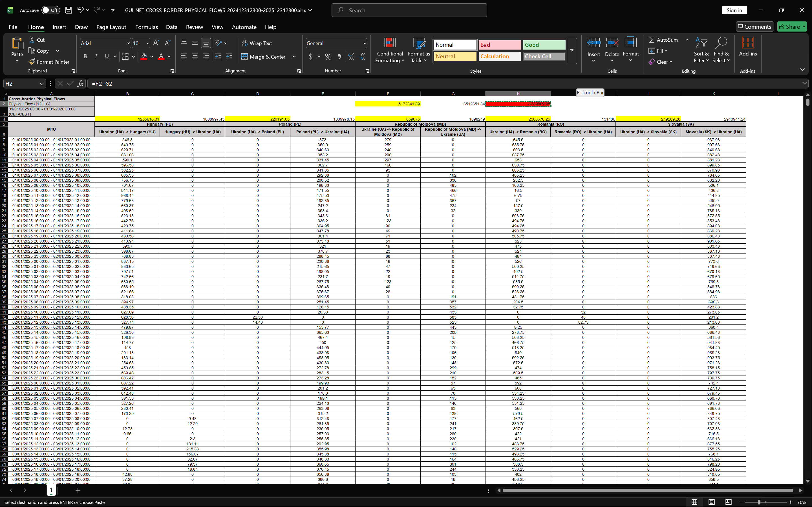The width and height of the screenshot is (812, 507).
Task: Toggle the AutoSave switch
Action: [x=51, y=10]
